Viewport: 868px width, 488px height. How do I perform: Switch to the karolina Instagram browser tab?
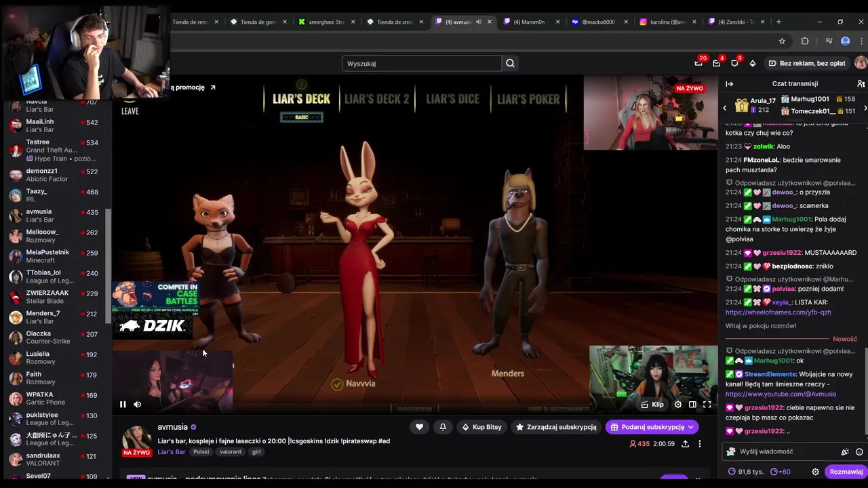point(668,22)
